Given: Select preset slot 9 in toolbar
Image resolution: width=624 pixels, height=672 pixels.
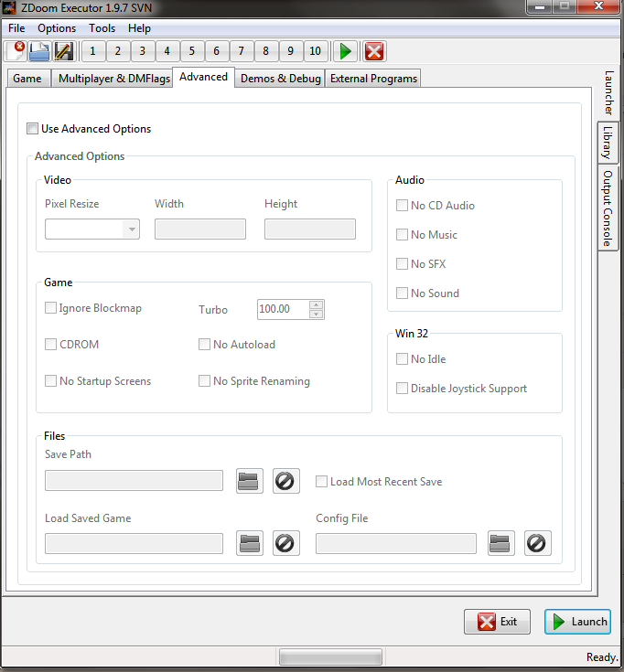Looking at the screenshot, I should 290,51.
